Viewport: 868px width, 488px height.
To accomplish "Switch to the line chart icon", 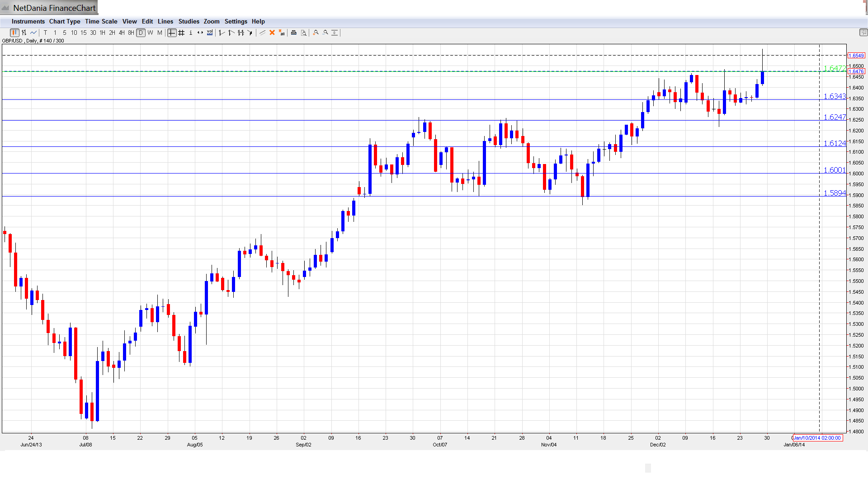I will tap(33, 33).
